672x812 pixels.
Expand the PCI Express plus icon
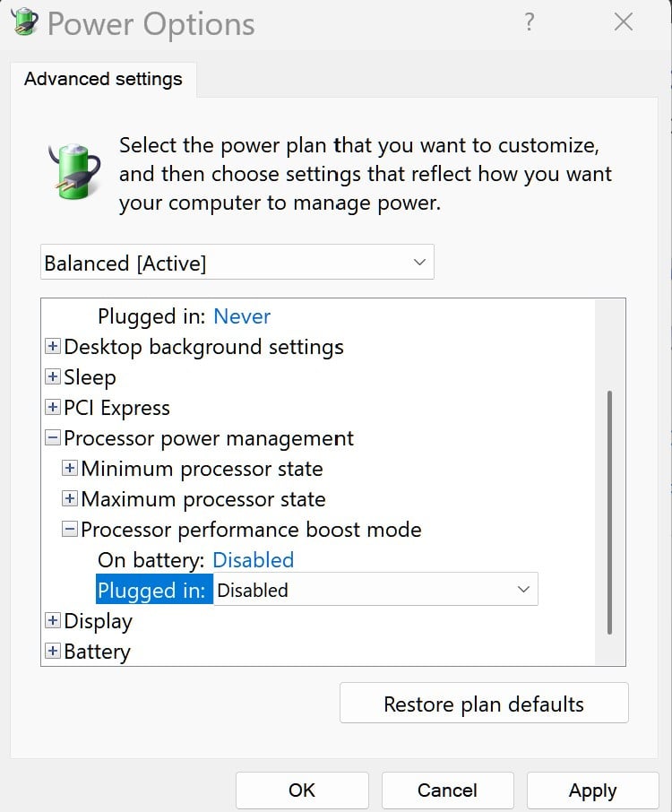[52, 407]
